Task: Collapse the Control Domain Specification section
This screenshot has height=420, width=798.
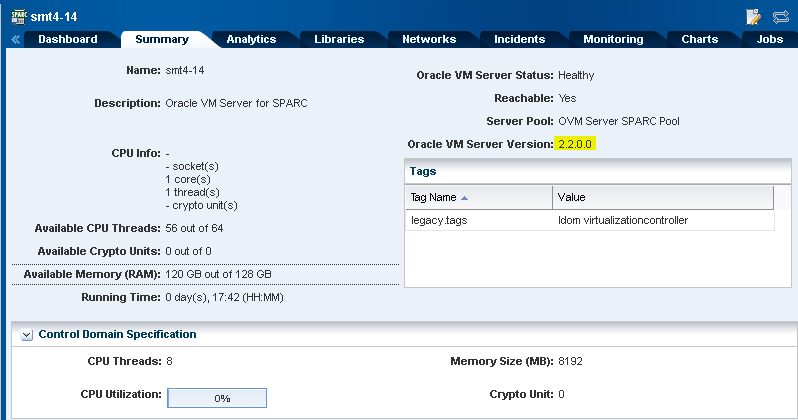Action: coord(26,335)
